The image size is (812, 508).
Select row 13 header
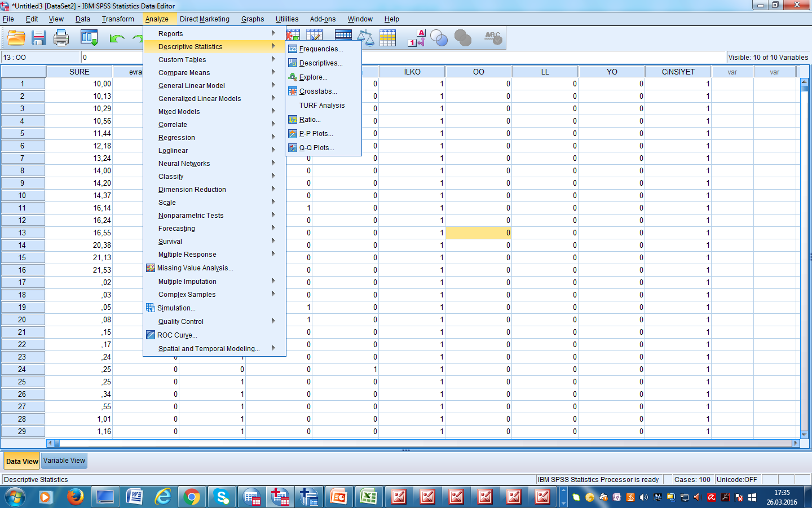click(x=23, y=233)
